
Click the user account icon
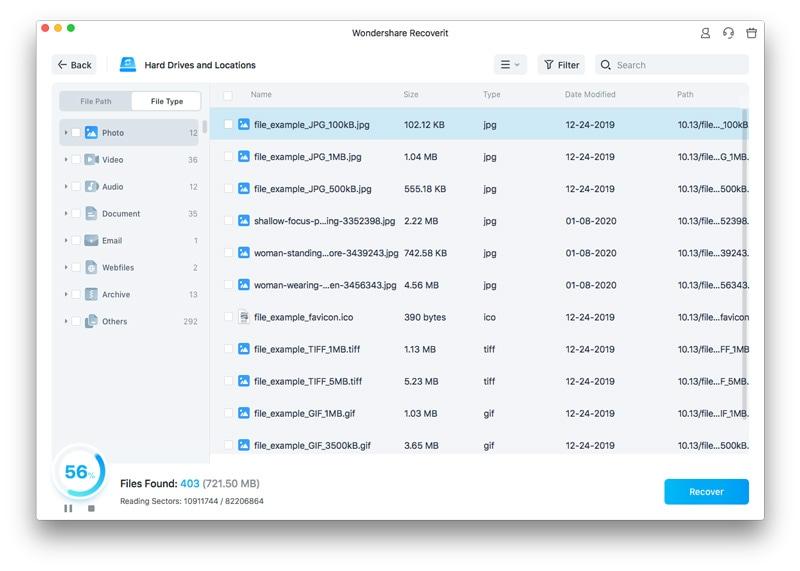(x=705, y=33)
